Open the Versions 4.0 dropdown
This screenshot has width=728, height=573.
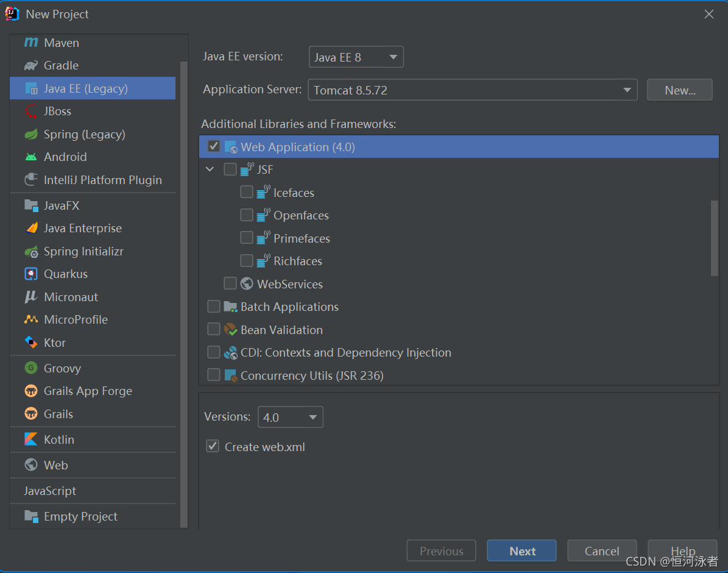(x=291, y=418)
